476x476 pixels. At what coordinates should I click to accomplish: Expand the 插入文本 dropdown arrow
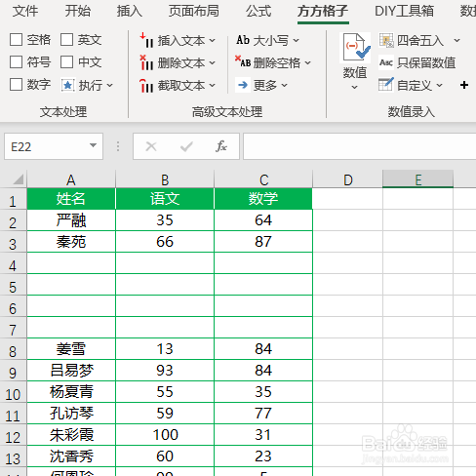213,41
